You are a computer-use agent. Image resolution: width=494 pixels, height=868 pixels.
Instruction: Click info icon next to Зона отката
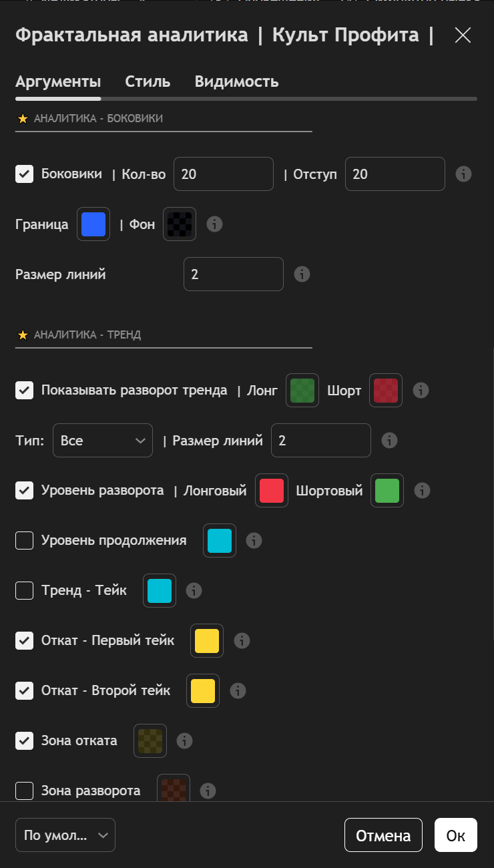[184, 741]
